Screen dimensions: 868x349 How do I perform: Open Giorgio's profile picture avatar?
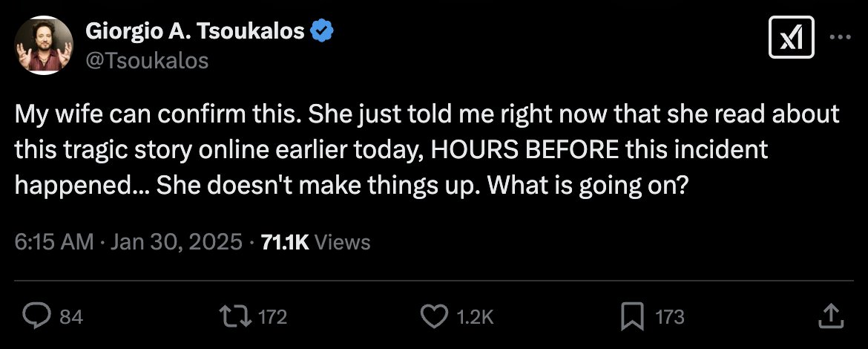click(44, 45)
